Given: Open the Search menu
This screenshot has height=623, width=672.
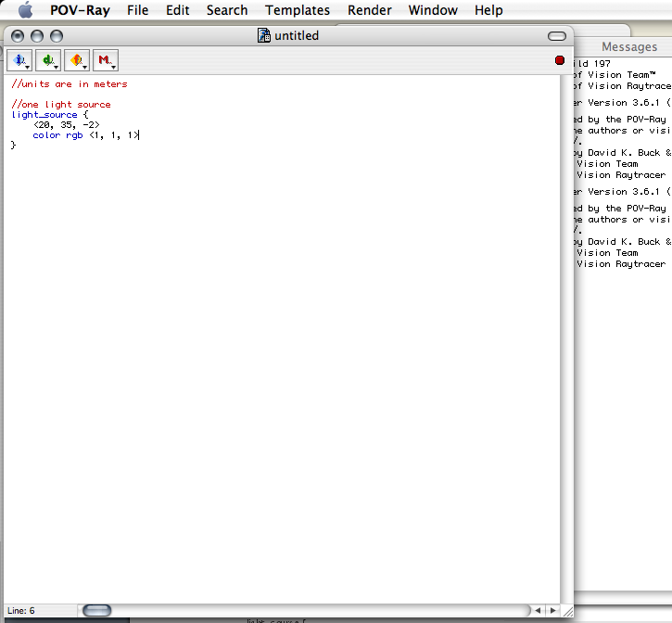Looking at the screenshot, I should click(227, 10).
